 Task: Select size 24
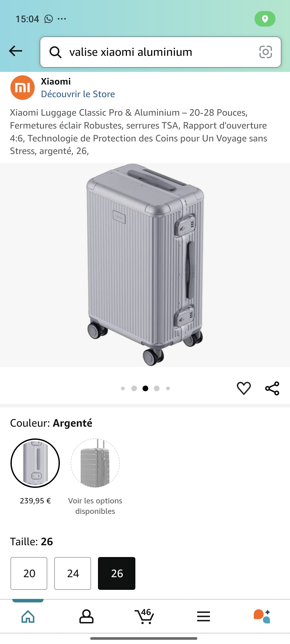(73, 573)
